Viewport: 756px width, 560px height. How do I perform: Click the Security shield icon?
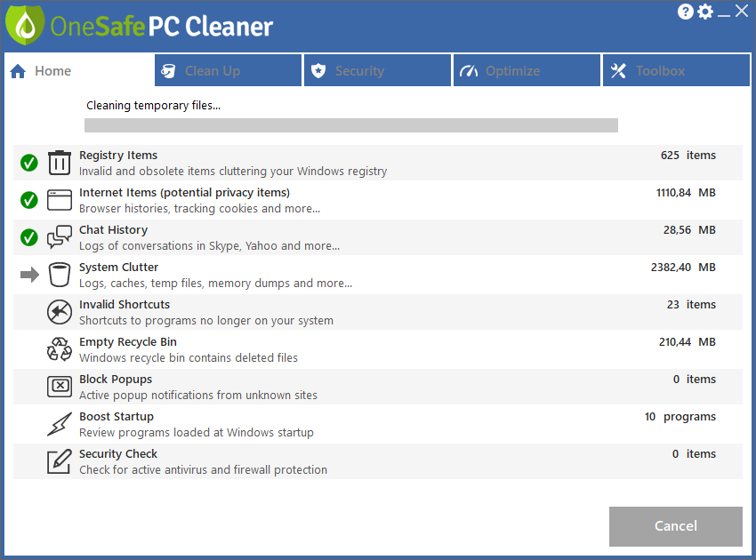[318, 71]
